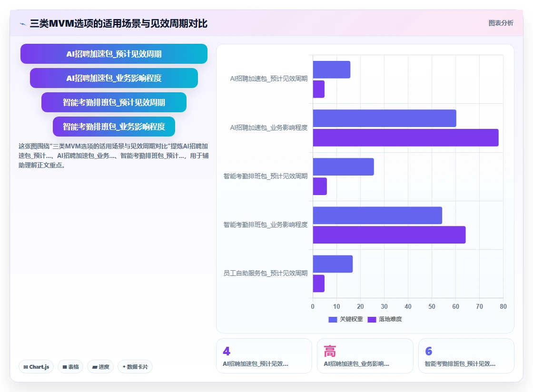Click the 关键权重 bar for 员工自助服务包_预计见效周期
Screen dimensions: 533x392
click(333, 264)
